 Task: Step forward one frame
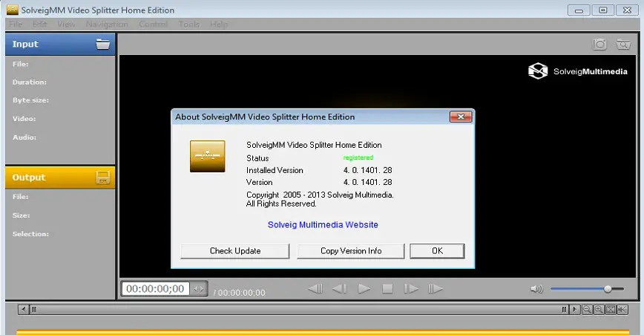(x=411, y=289)
